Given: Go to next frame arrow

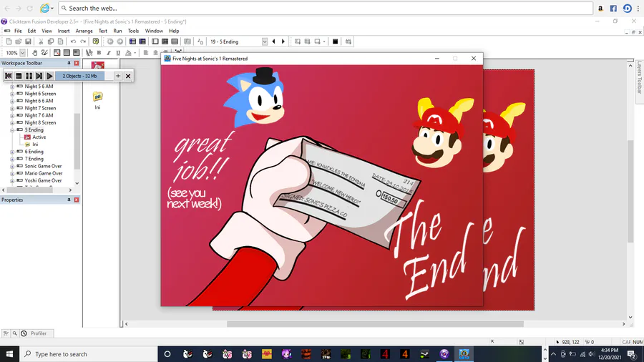Looking at the screenshot, I should click(283, 41).
